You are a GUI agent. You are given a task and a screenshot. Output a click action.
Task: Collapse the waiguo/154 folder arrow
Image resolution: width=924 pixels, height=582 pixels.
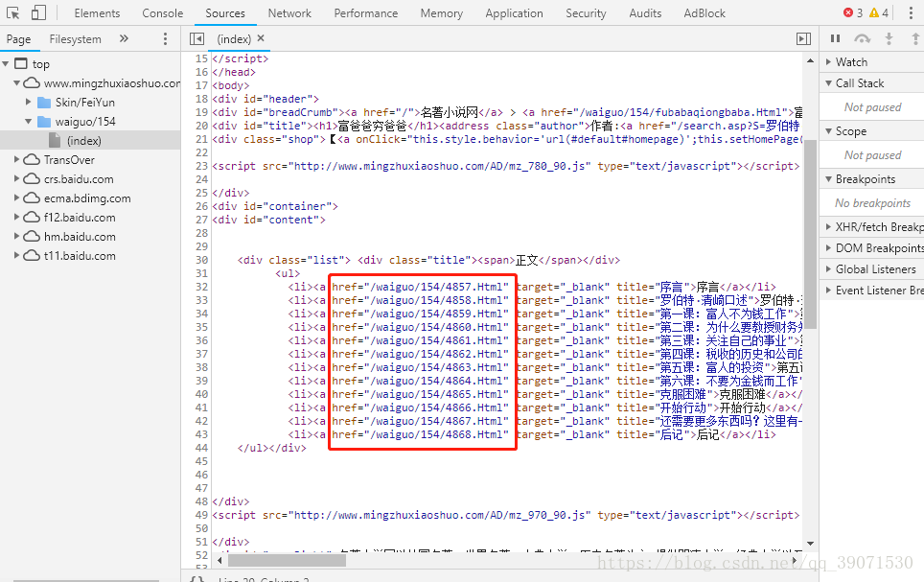point(29,122)
